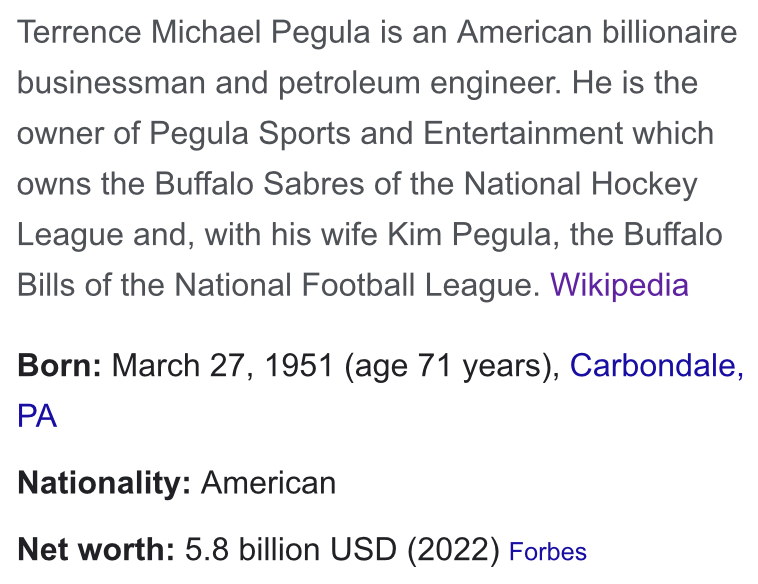Viewport: 758px width, 584px height.
Task: Click the March 27, 1951 date
Action: coord(222,365)
